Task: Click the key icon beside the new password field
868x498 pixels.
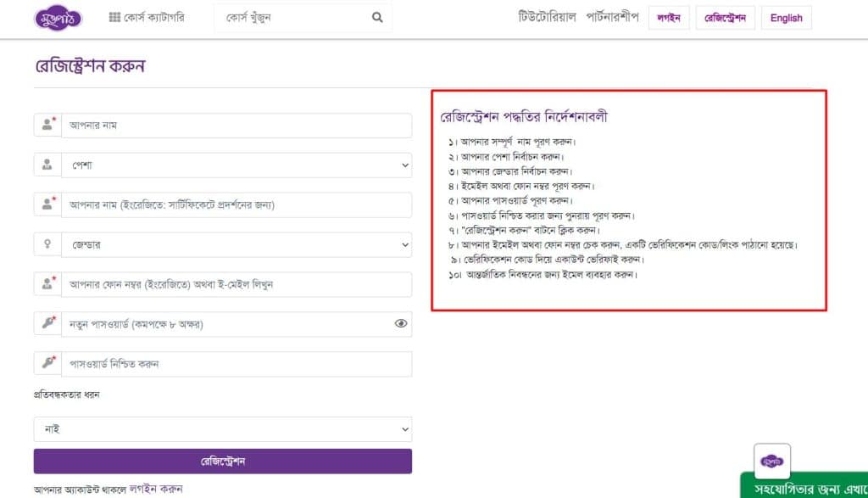Action: point(48,323)
